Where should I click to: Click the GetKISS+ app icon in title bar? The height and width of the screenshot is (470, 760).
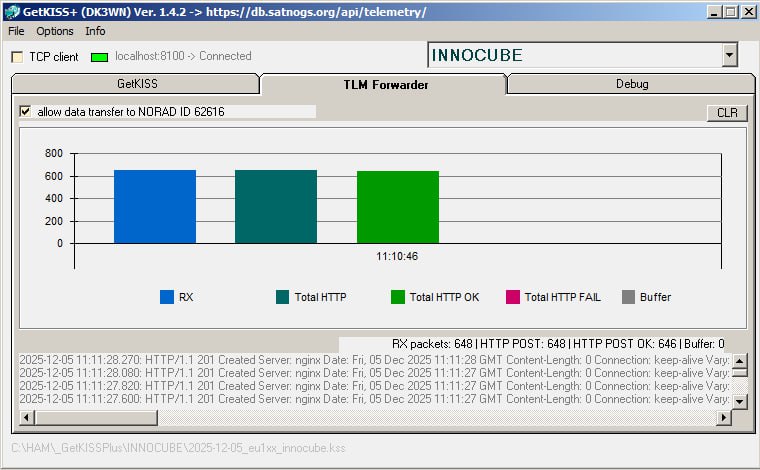pos(10,11)
